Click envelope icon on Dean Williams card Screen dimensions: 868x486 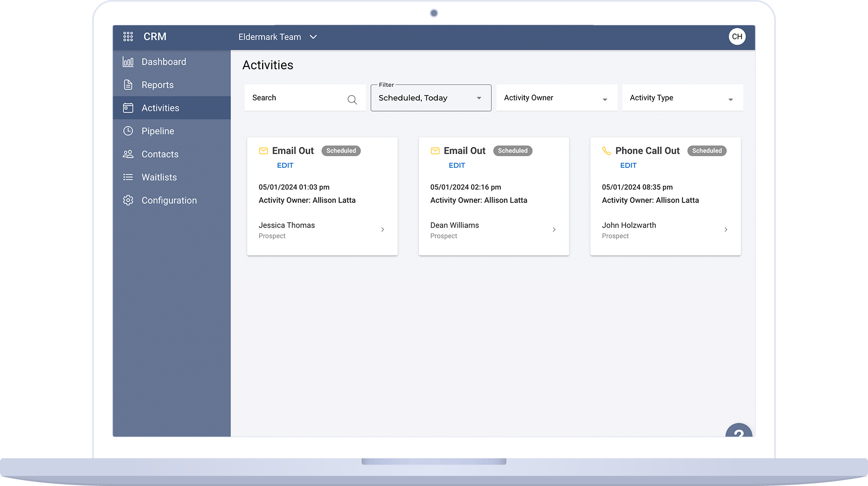435,151
